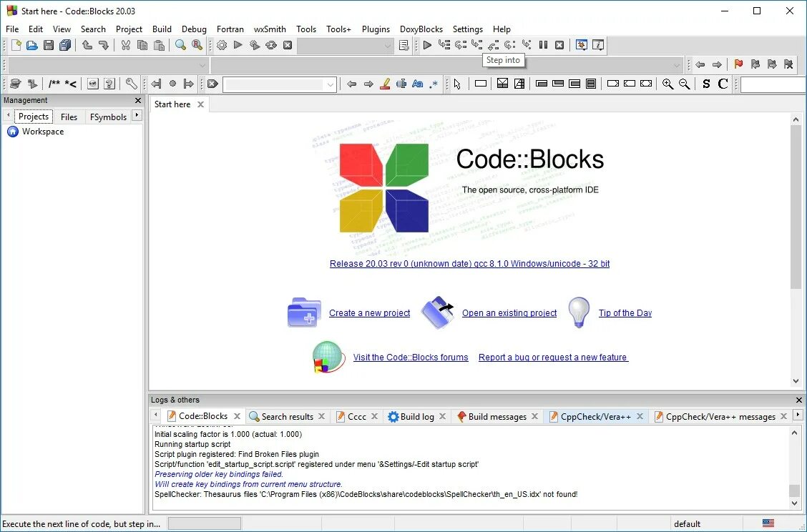
Task: Click the log panel scrollbar thumb
Action: [795, 491]
